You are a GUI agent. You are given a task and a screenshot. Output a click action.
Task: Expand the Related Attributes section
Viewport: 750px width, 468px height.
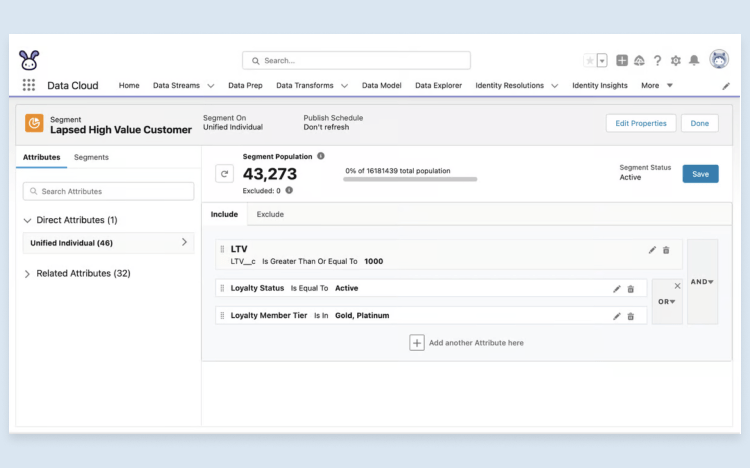tap(27, 274)
